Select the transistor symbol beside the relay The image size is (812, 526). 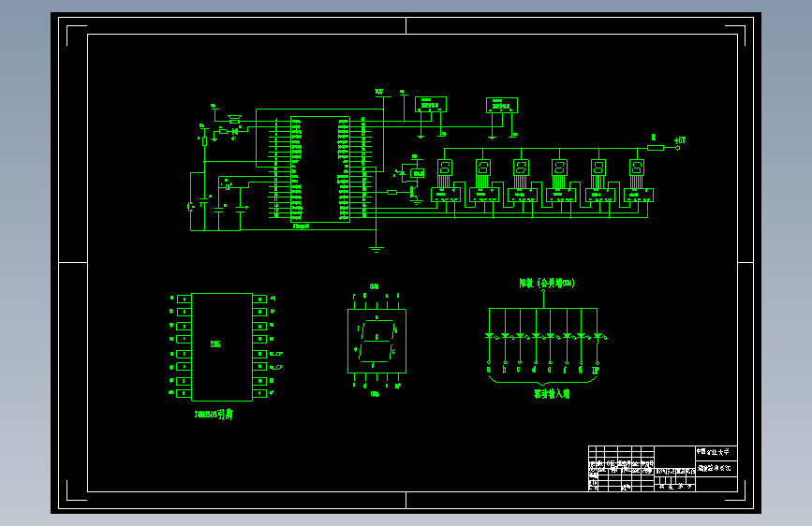[414, 192]
